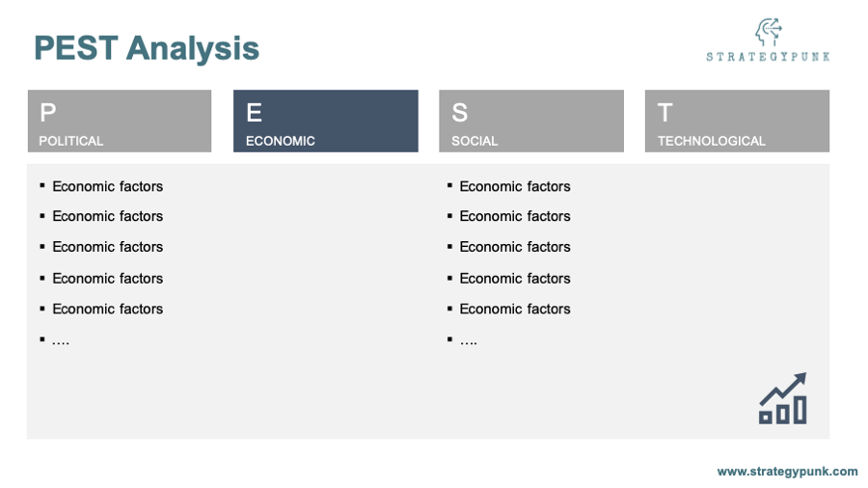
Task: Click first Economic factors bullet, right column
Action: point(515,186)
